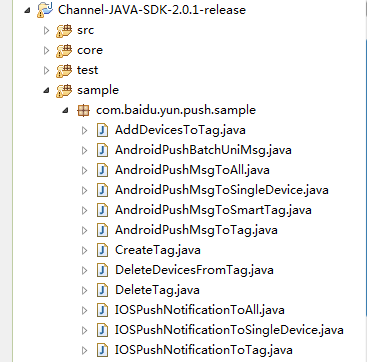Click the AndroidPushBatchUniMsg.java file icon

click(102, 150)
